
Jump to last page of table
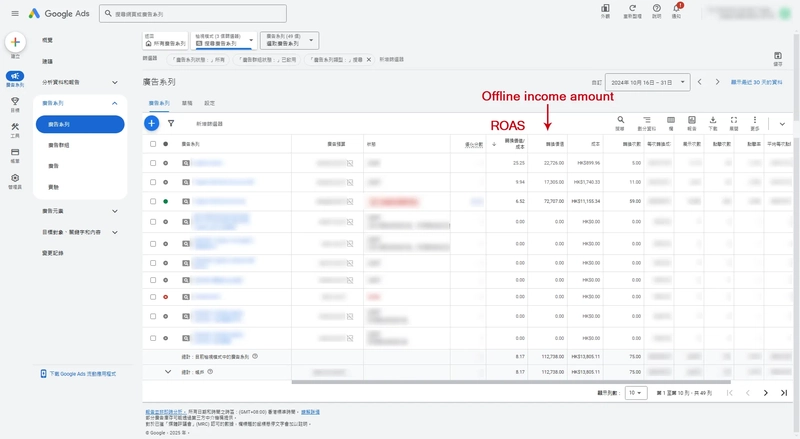[x=784, y=393]
